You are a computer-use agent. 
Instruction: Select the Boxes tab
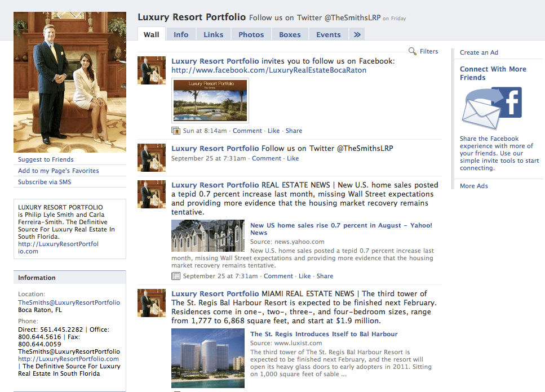(290, 34)
